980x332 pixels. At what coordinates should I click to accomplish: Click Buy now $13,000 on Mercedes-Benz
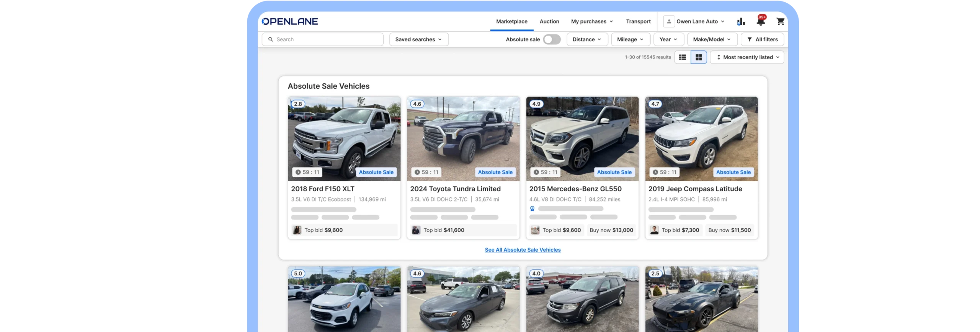click(611, 230)
